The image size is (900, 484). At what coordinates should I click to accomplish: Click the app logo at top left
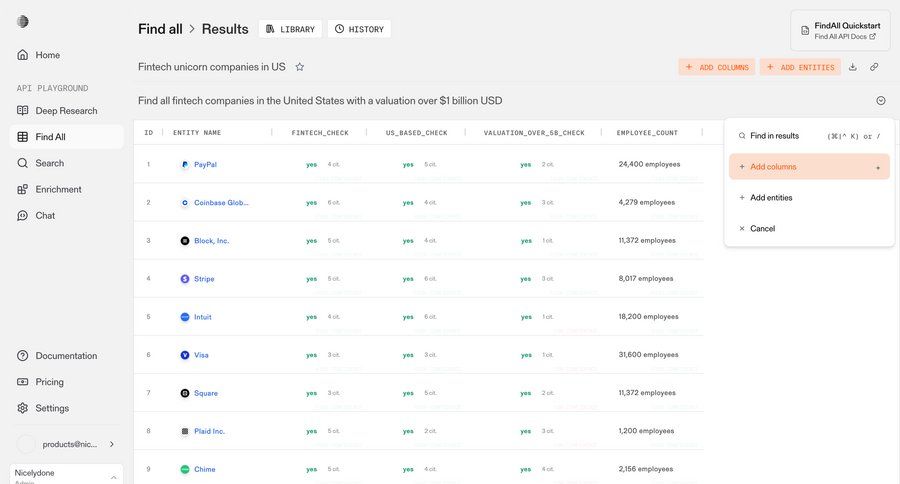point(23,22)
